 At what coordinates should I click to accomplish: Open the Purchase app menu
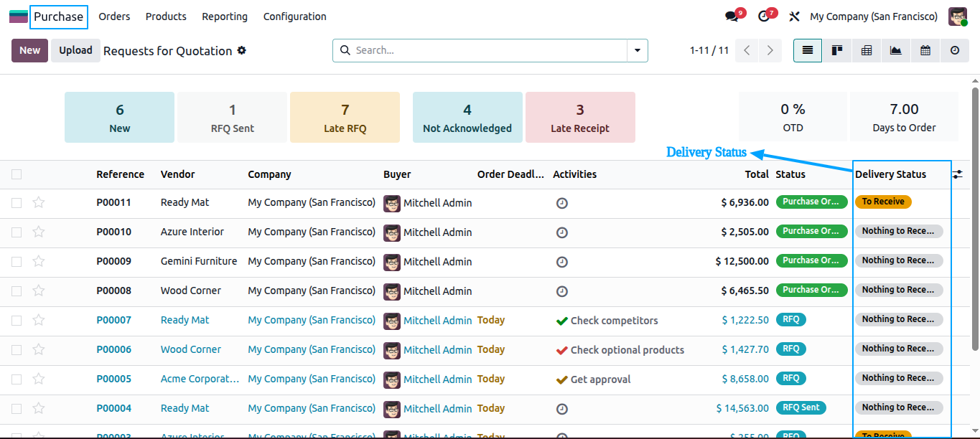58,16
